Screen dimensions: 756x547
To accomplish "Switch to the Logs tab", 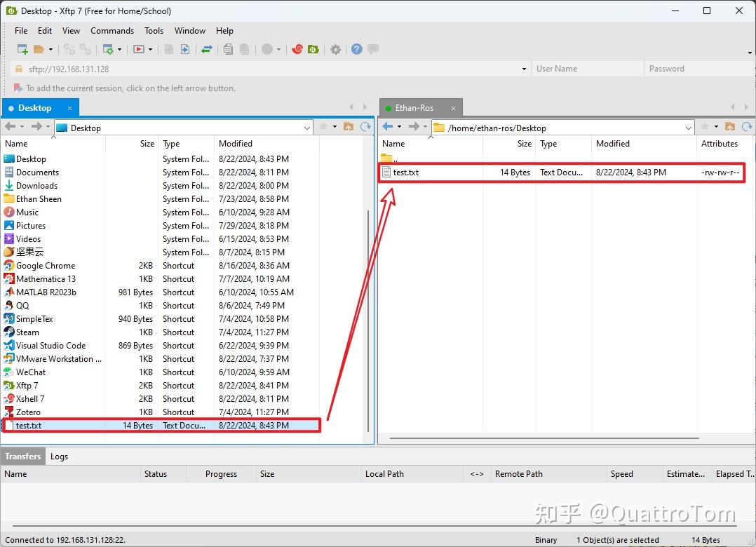I will [x=59, y=457].
